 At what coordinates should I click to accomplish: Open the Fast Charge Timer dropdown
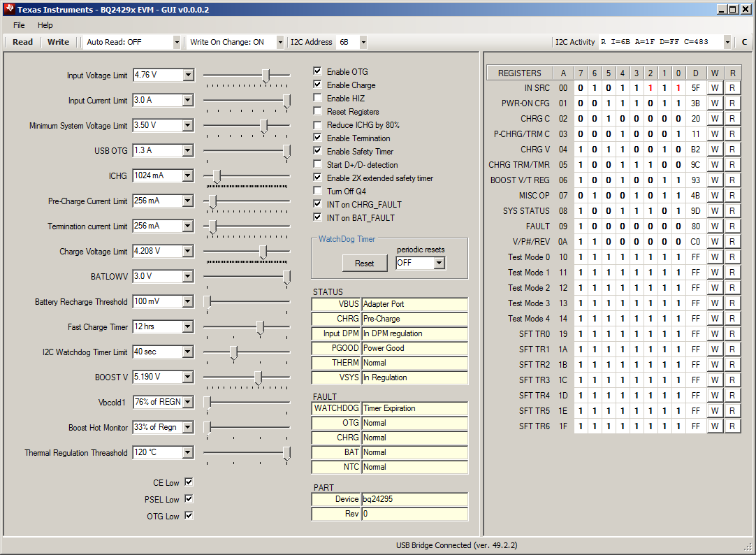pyautogui.click(x=188, y=326)
